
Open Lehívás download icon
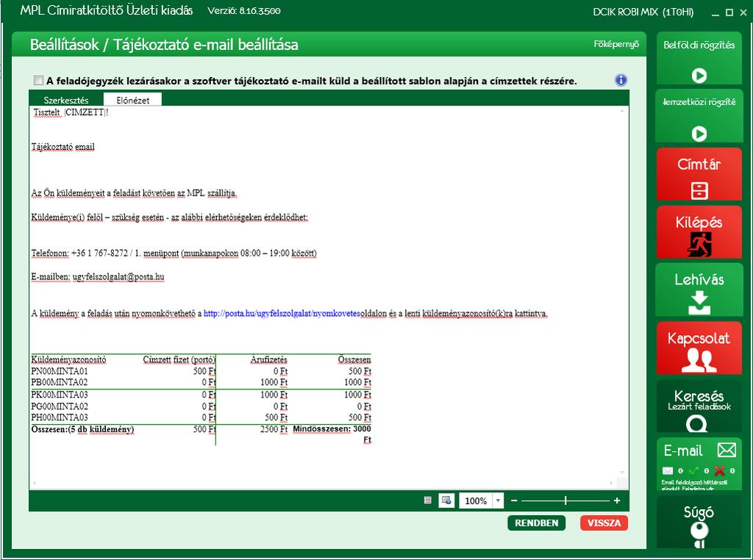tap(699, 304)
